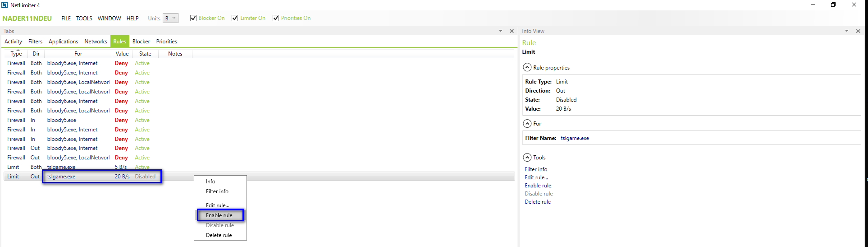This screenshot has width=868, height=247.
Task: Sort by the Dir column header
Action: (x=36, y=54)
